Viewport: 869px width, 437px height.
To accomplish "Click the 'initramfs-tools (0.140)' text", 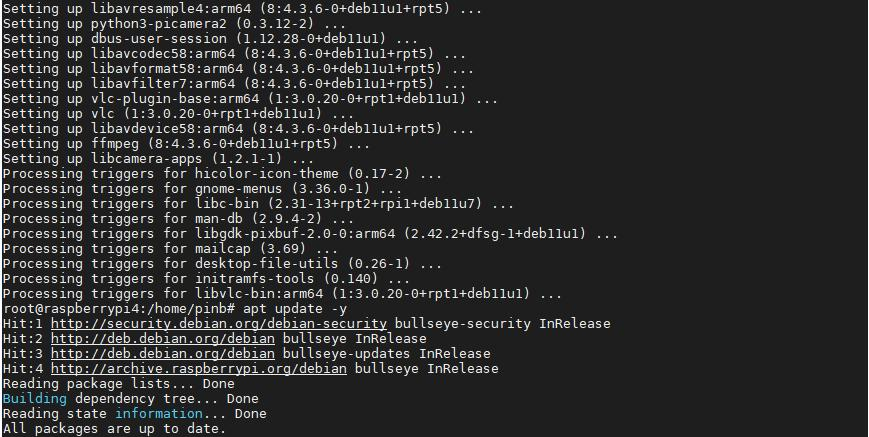I will coord(287,279).
